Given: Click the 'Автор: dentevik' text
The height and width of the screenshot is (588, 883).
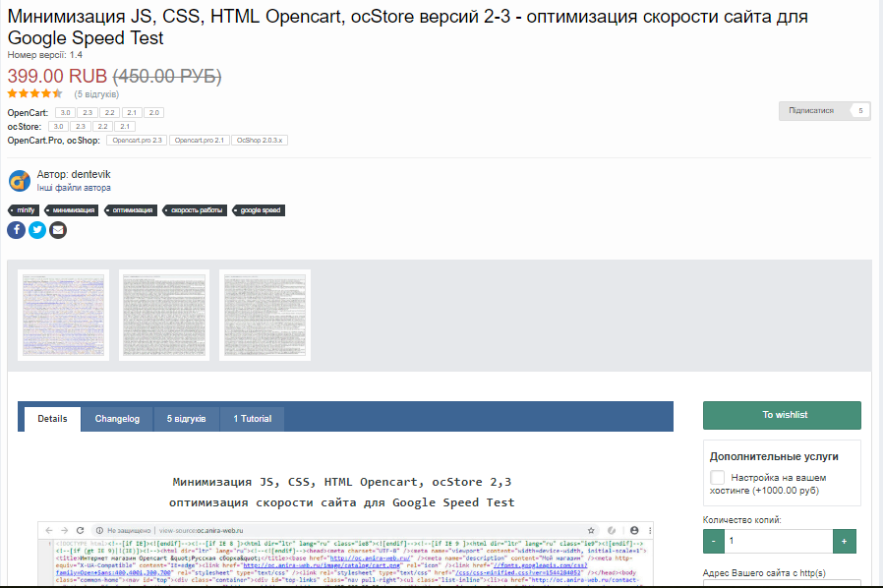Looking at the screenshot, I should click(x=74, y=174).
